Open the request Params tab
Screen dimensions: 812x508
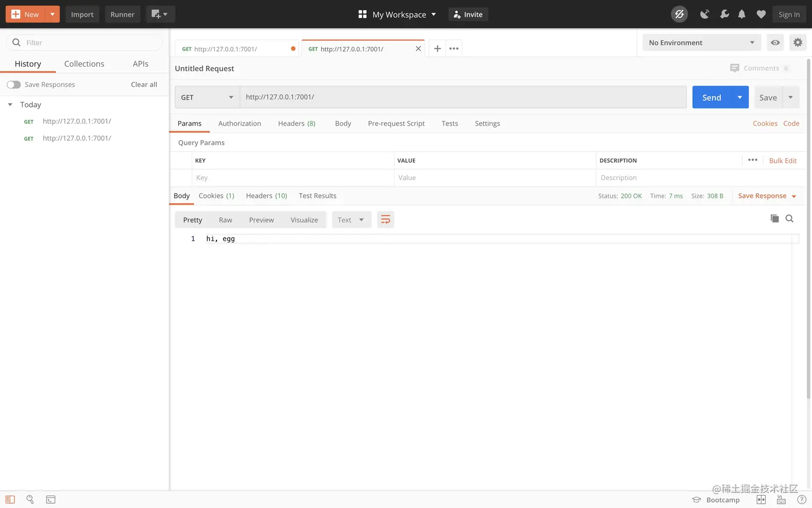[x=190, y=124]
